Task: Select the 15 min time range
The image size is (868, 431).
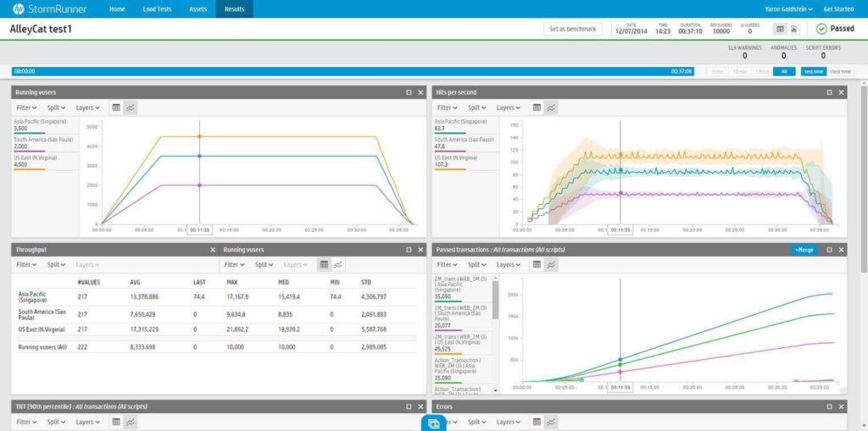Action: point(739,71)
